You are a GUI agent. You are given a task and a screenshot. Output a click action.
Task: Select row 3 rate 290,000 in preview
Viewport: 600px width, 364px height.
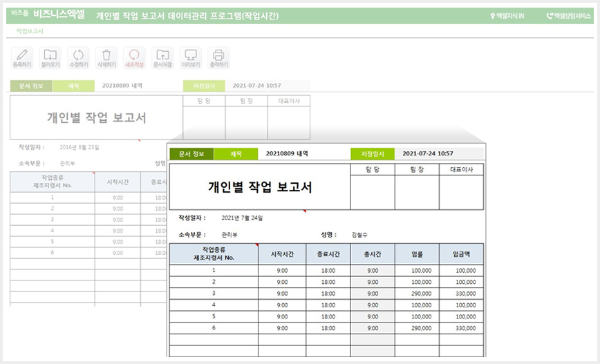[417, 294]
